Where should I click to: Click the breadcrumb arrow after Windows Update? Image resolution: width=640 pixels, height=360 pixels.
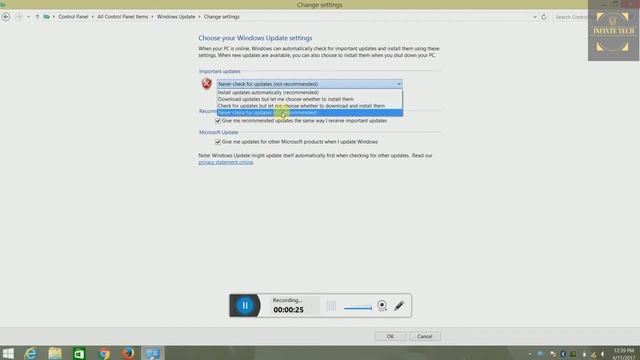[200, 17]
